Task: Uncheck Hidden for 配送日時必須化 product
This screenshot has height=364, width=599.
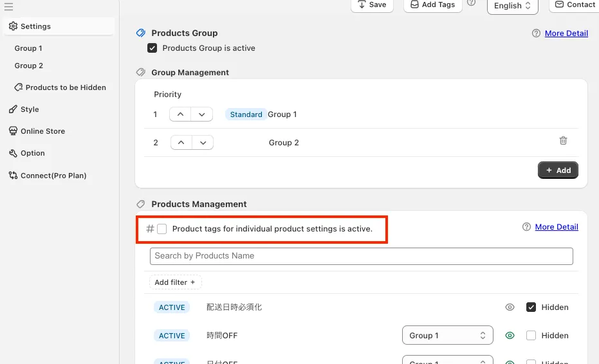Action: (x=531, y=307)
